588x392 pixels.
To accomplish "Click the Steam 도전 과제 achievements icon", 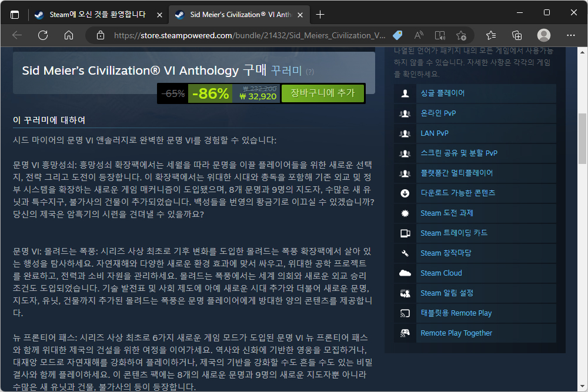I will [405, 213].
